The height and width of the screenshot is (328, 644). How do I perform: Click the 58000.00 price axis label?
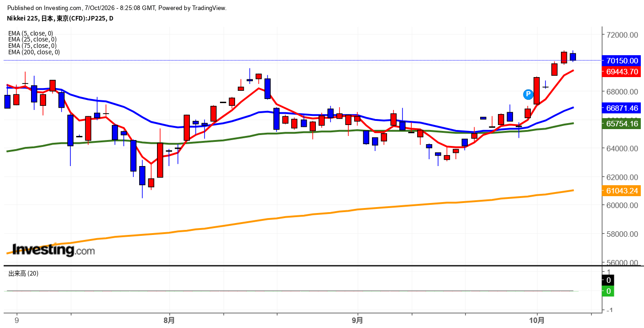click(622, 234)
